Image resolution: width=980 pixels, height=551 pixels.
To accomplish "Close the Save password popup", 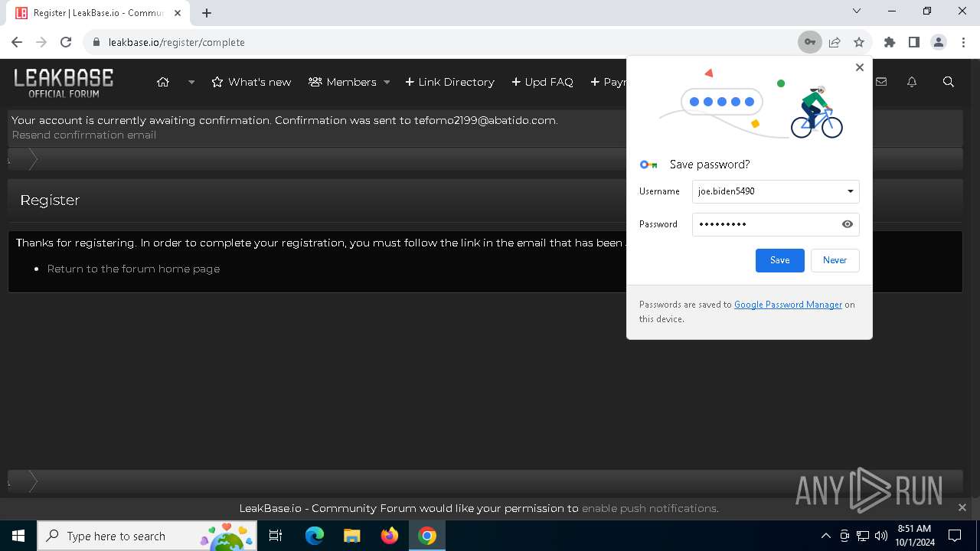I will (x=860, y=67).
